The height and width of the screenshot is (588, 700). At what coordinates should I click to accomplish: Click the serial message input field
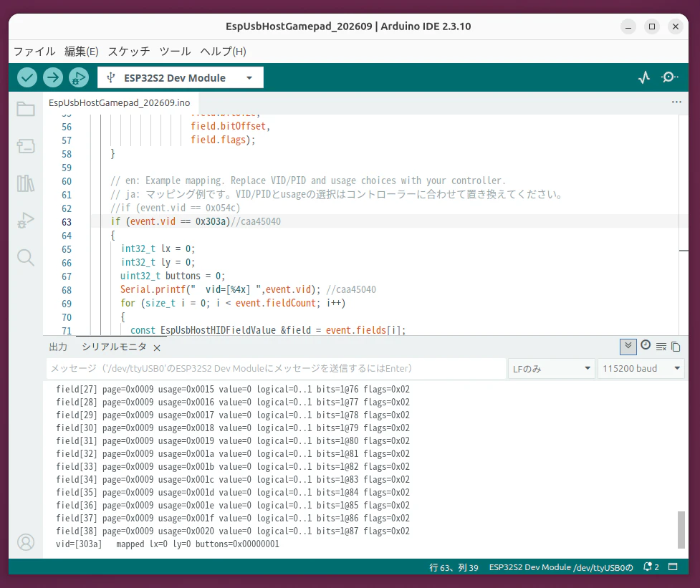pyautogui.click(x=276, y=369)
